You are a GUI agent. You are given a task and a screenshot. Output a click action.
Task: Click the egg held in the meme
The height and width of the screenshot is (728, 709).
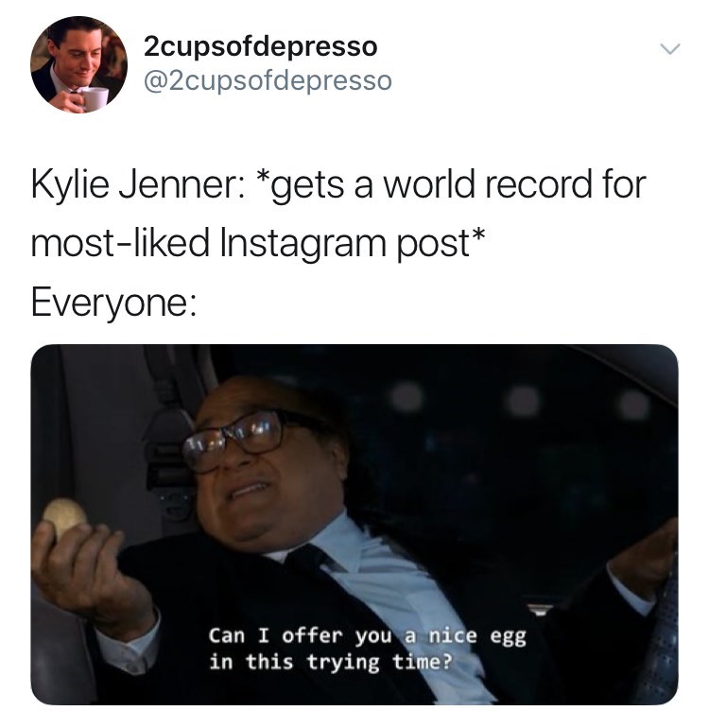point(64,516)
